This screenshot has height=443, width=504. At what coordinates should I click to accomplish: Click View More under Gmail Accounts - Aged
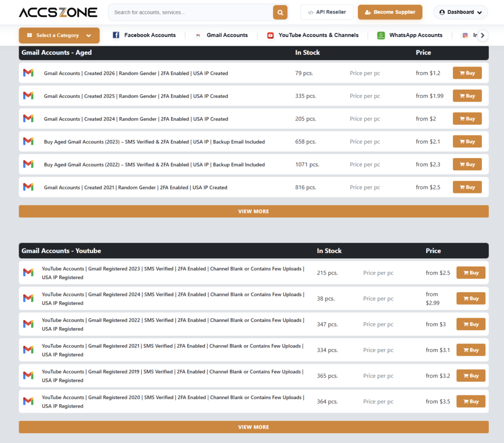coord(253,211)
